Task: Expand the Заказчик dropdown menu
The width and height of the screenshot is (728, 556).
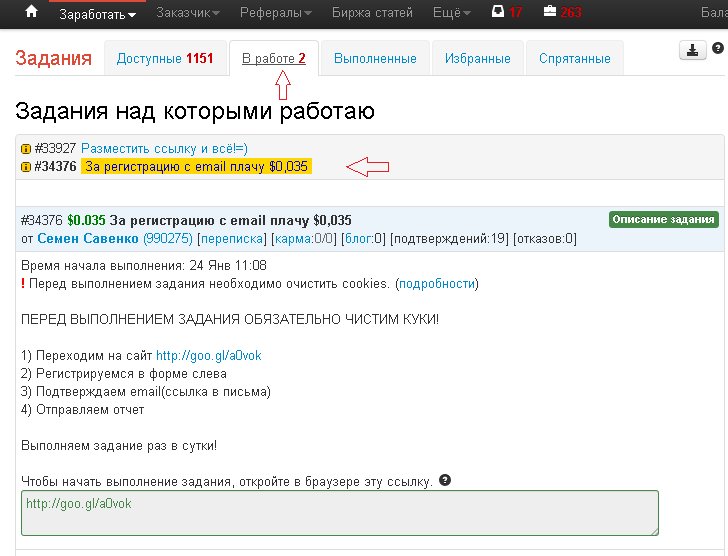Action: click(x=188, y=13)
